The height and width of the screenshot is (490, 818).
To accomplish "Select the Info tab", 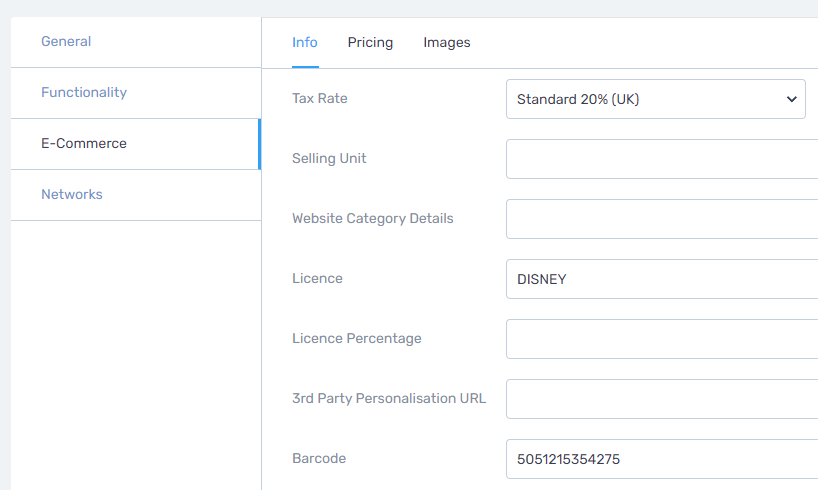I will click(305, 42).
